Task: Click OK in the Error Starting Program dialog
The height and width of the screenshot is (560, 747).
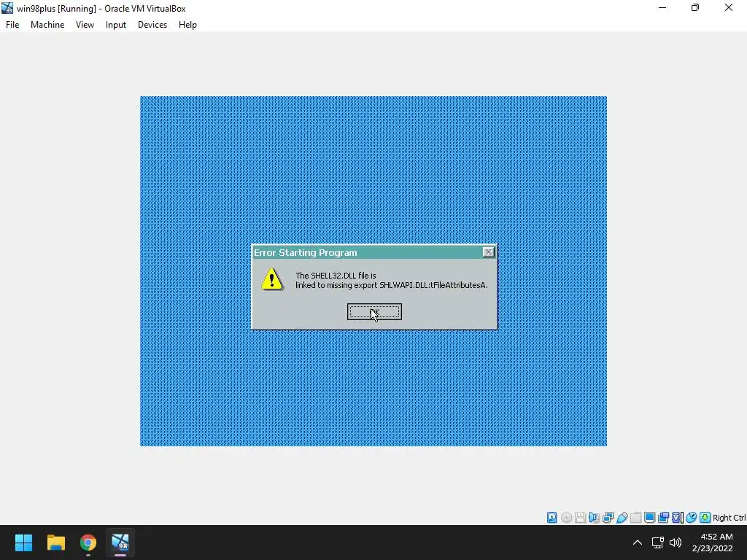Action: (x=374, y=312)
